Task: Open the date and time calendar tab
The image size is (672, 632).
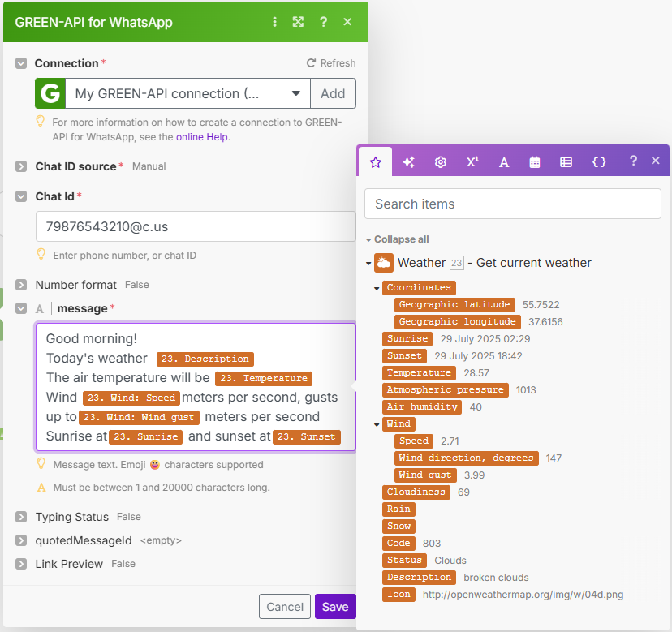Action: coord(535,161)
